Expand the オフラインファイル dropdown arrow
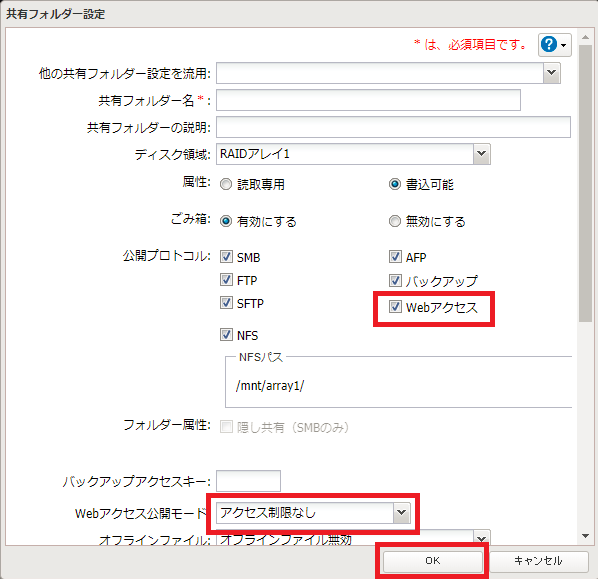This screenshot has height=579, width=598. [481, 538]
